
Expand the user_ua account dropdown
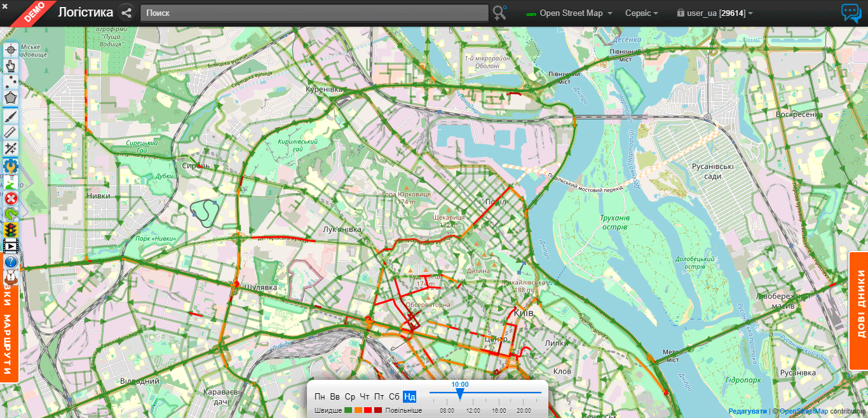(x=715, y=13)
